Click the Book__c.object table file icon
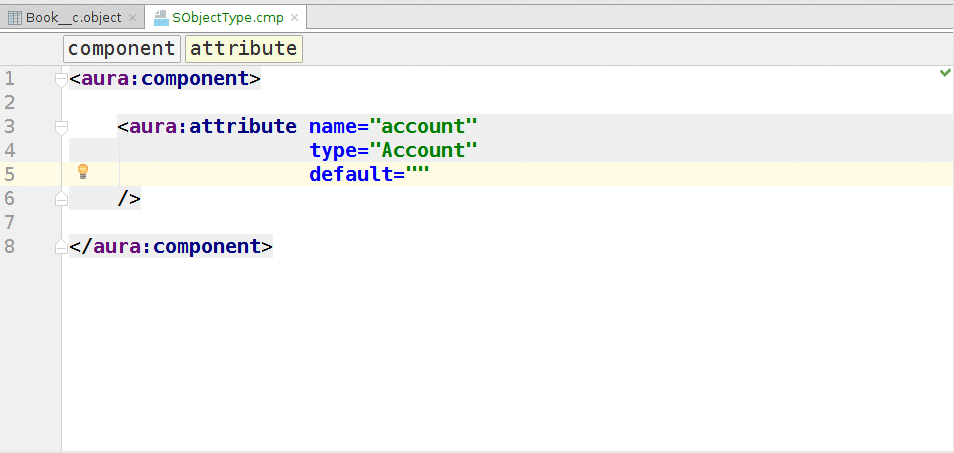 pos(15,18)
